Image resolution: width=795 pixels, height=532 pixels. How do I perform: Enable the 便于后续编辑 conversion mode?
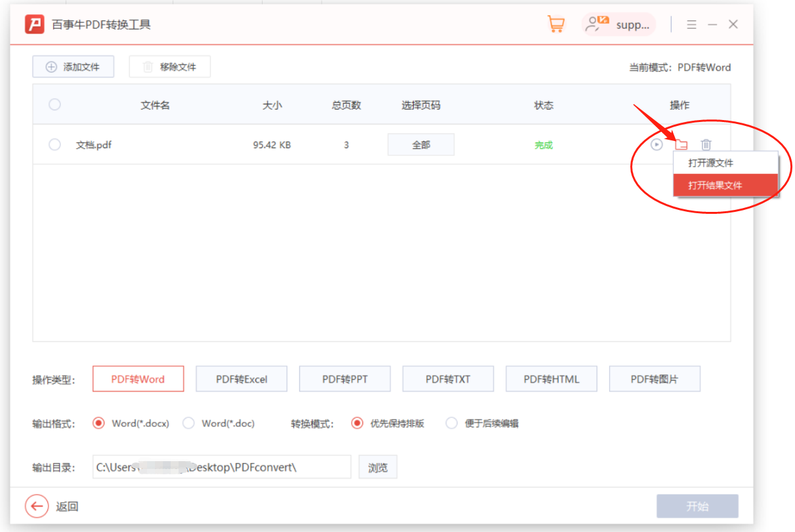452,423
